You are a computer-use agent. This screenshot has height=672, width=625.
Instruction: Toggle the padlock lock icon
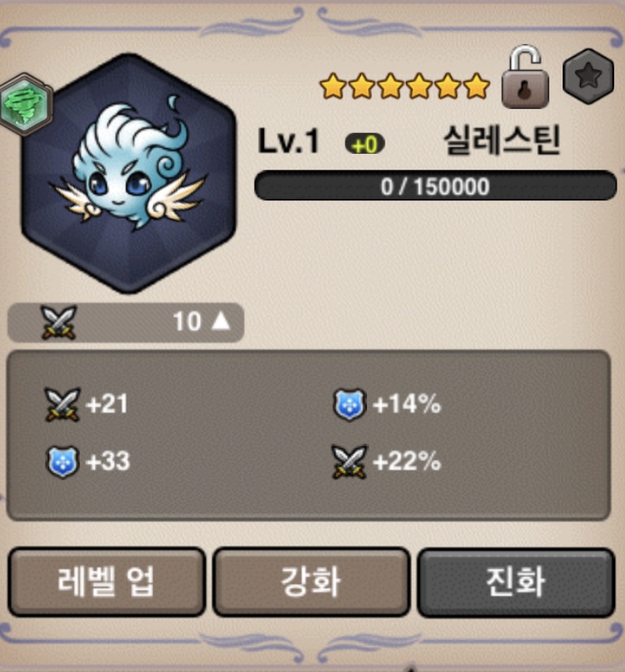pos(525,77)
